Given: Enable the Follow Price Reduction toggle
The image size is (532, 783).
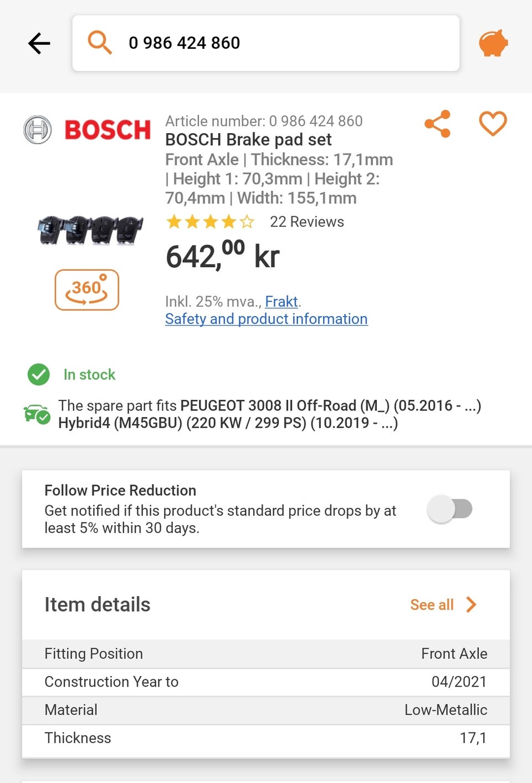Looking at the screenshot, I should 450,509.
